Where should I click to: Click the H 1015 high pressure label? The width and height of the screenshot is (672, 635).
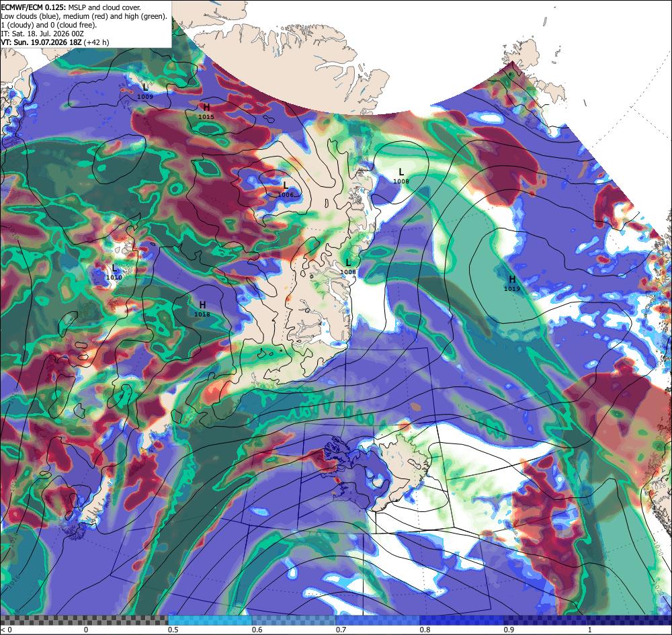(x=206, y=111)
